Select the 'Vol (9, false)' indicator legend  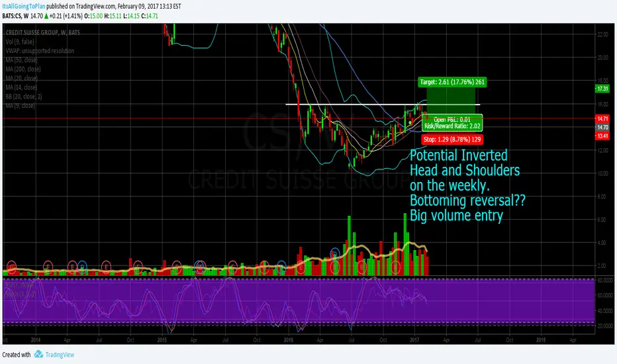(x=20, y=42)
